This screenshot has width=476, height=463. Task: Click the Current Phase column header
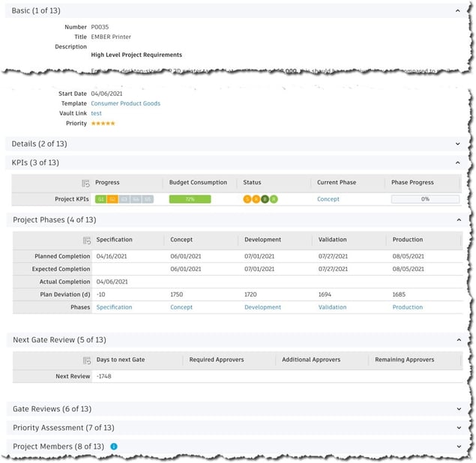coord(337,183)
